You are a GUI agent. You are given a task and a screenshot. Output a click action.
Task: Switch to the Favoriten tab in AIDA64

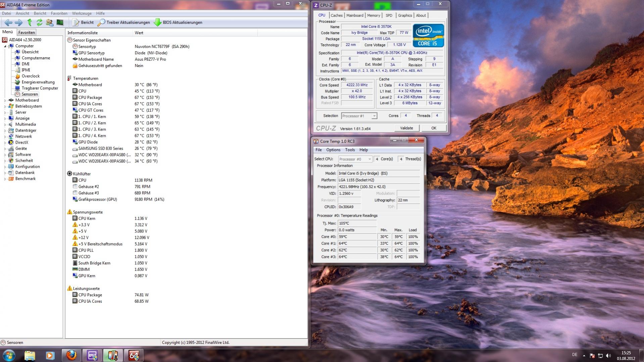click(27, 33)
